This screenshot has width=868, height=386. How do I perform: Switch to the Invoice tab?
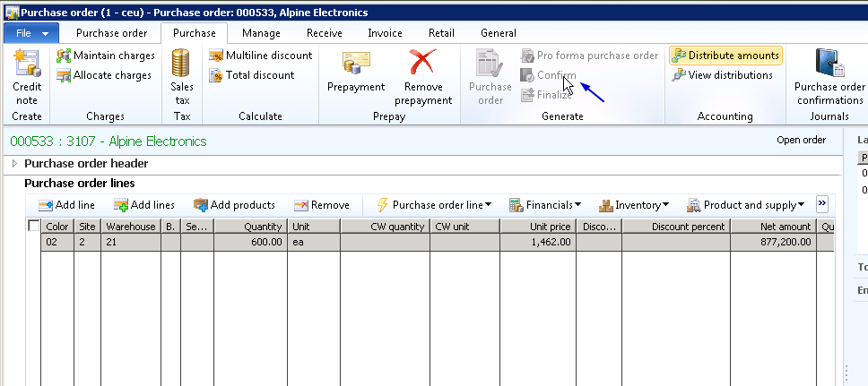pos(385,33)
